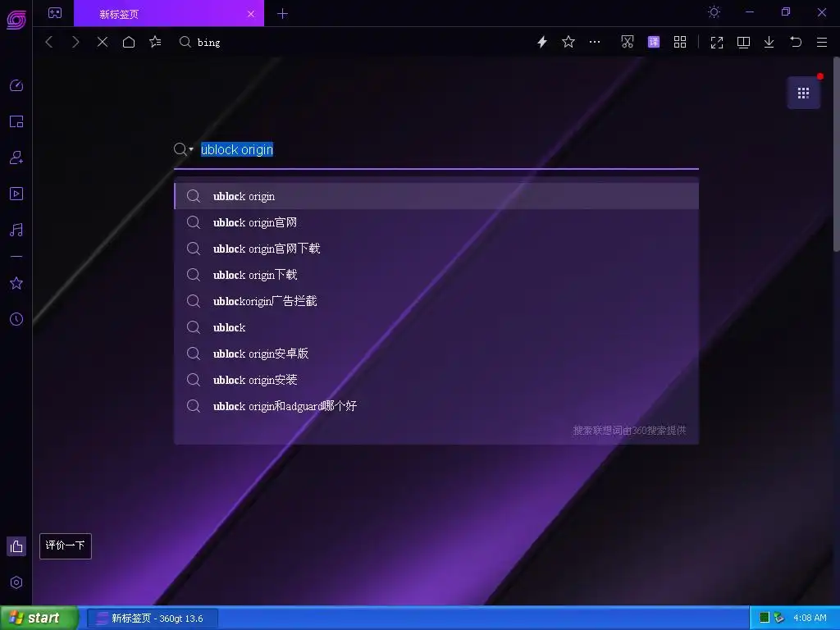Screen dimensions: 840x630
Task: Click the green system tray icon
Action: tap(765, 618)
